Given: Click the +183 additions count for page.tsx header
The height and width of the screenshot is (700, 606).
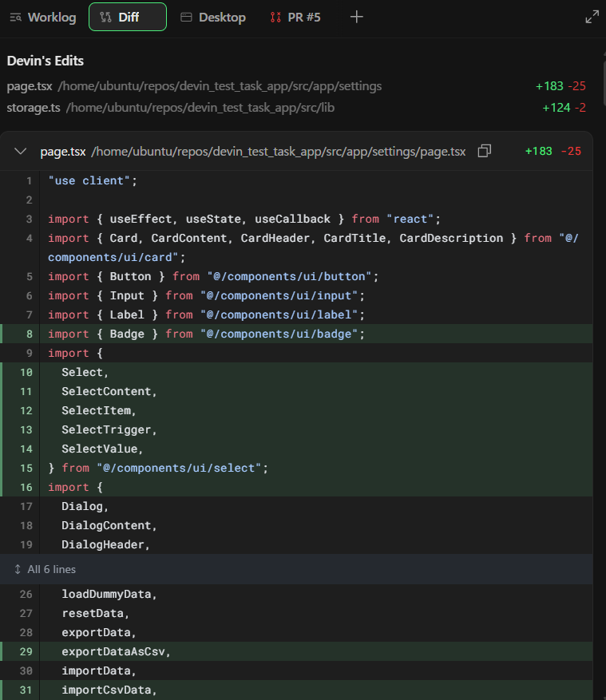Looking at the screenshot, I should [538, 151].
